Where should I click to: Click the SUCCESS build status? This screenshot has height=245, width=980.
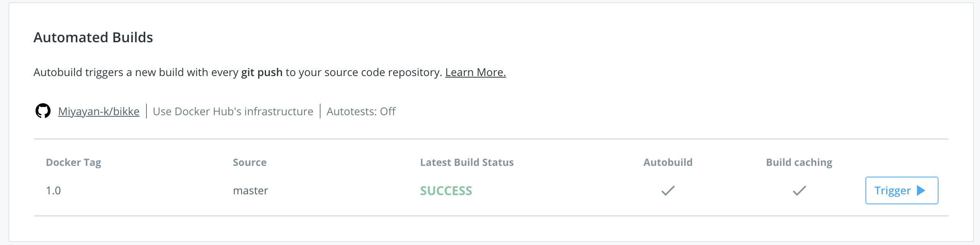point(446,191)
